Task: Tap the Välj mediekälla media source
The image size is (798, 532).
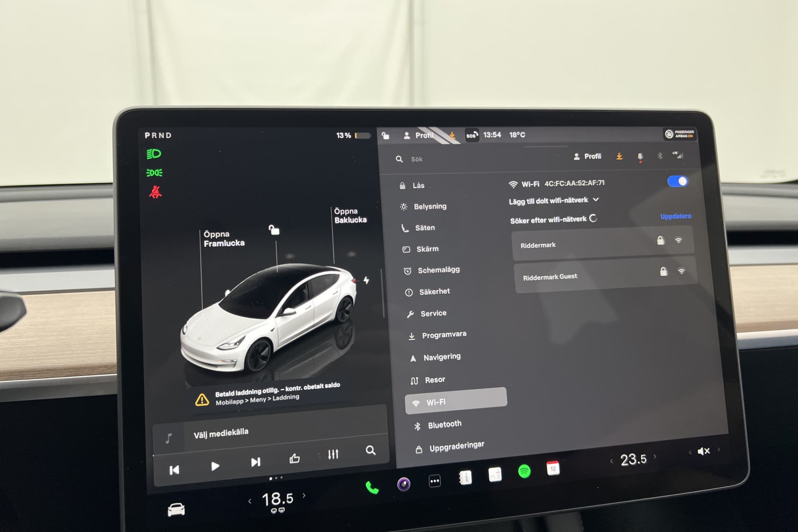Action: coord(221,433)
